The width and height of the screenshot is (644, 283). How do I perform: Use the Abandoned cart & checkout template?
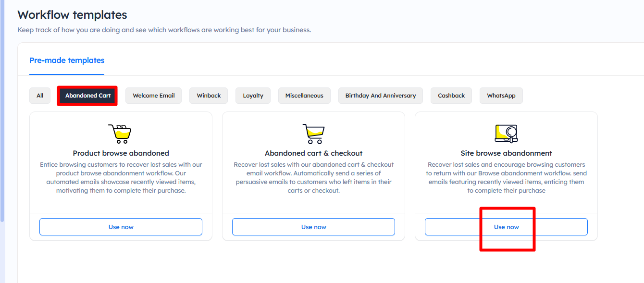[313, 227]
